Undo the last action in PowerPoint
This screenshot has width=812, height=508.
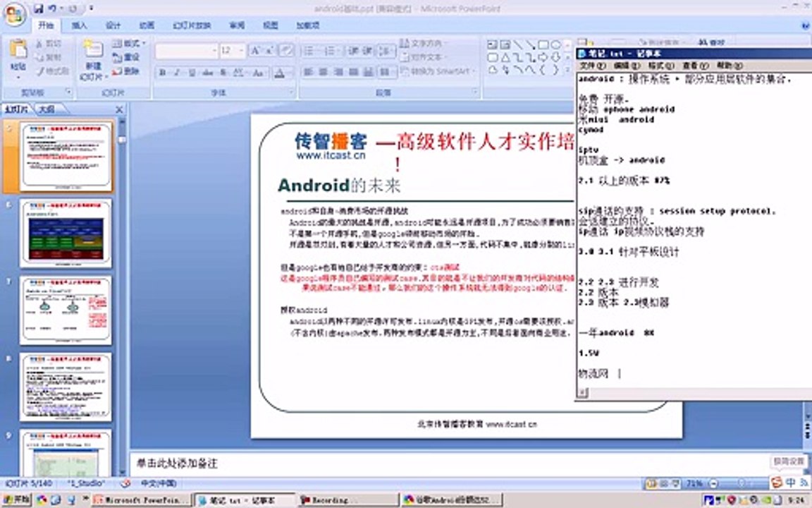(x=52, y=8)
